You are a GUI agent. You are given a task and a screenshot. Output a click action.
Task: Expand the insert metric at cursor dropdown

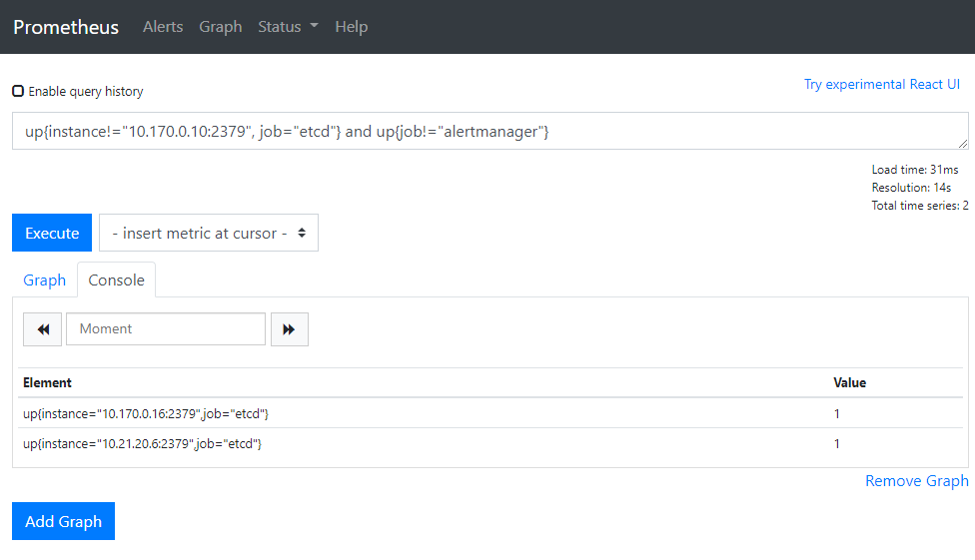pyautogui.click(x=208, y=233)
